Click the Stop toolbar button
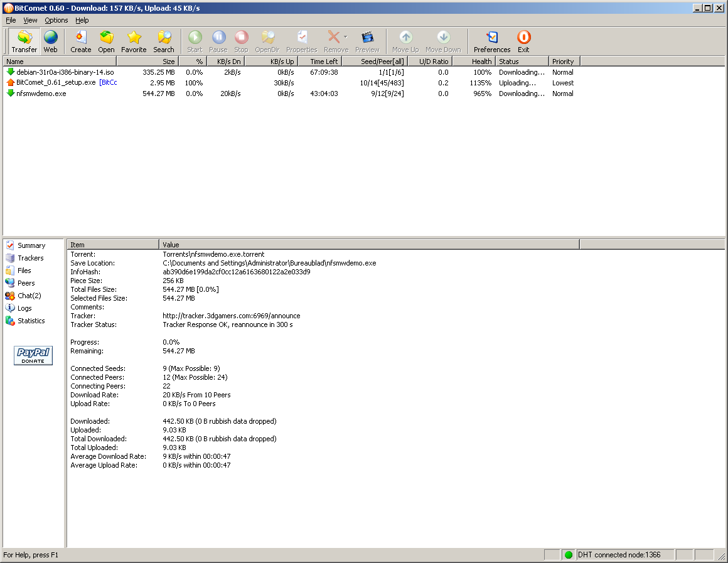This screenshot has height=563, width=728. (242, 41)
